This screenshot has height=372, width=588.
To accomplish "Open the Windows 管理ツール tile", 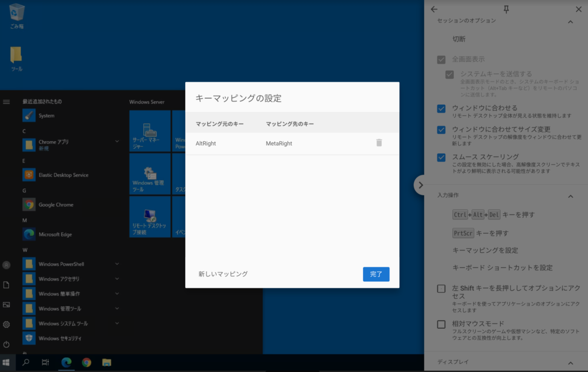I will coord(149,174).
